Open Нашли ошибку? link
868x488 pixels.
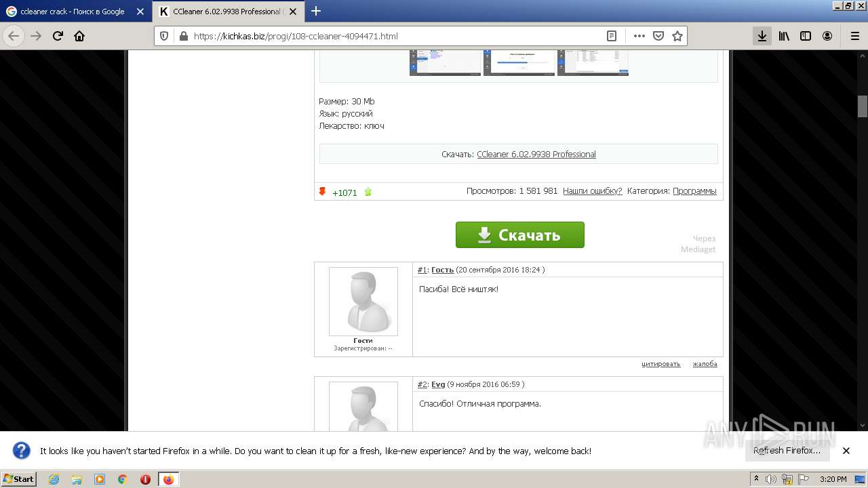(x=592, y=191)
